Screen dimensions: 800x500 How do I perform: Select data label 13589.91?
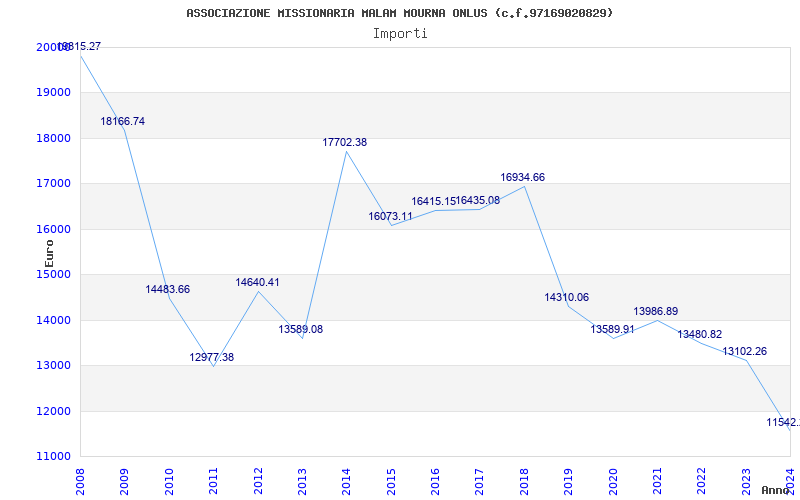612,330
